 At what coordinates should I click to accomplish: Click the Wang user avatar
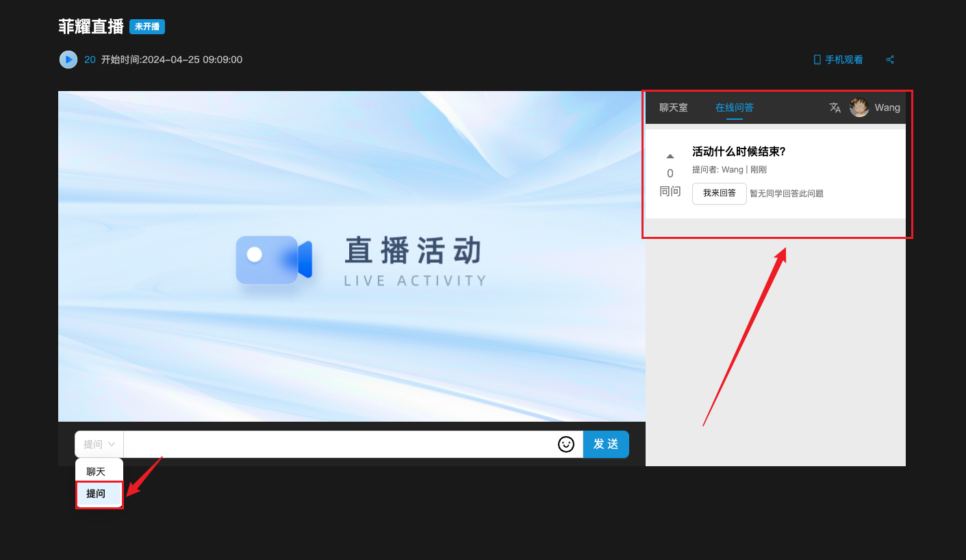coord(859,107)
